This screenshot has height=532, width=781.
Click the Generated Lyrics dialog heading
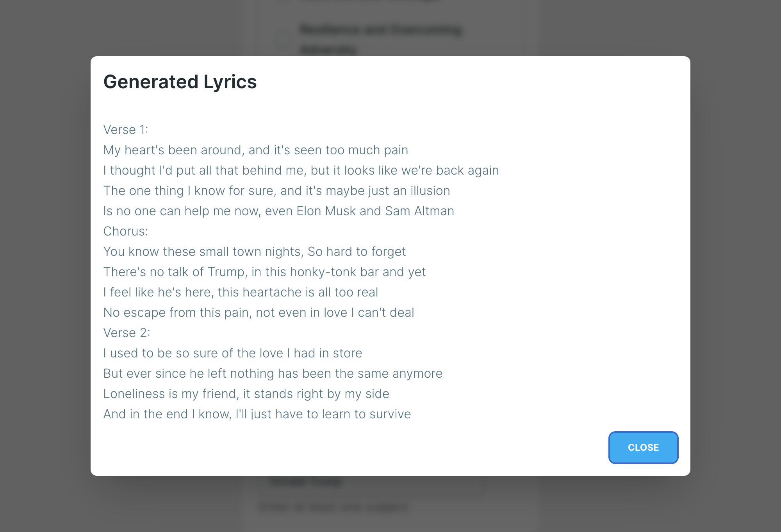[180, 82]
